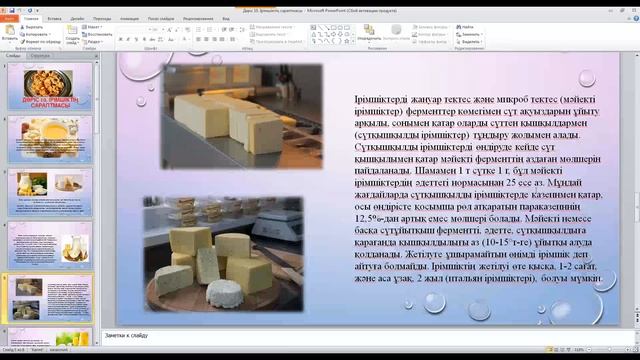Screen dimensions: 640x360
Task: Open the font color dropdown
Action: 186,39
